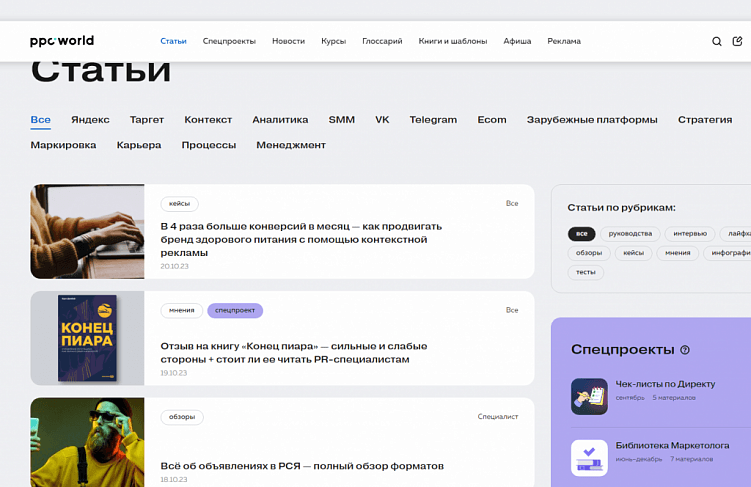
Task: Open Книги и шаблоны in navigation
Action: point(453,41)
